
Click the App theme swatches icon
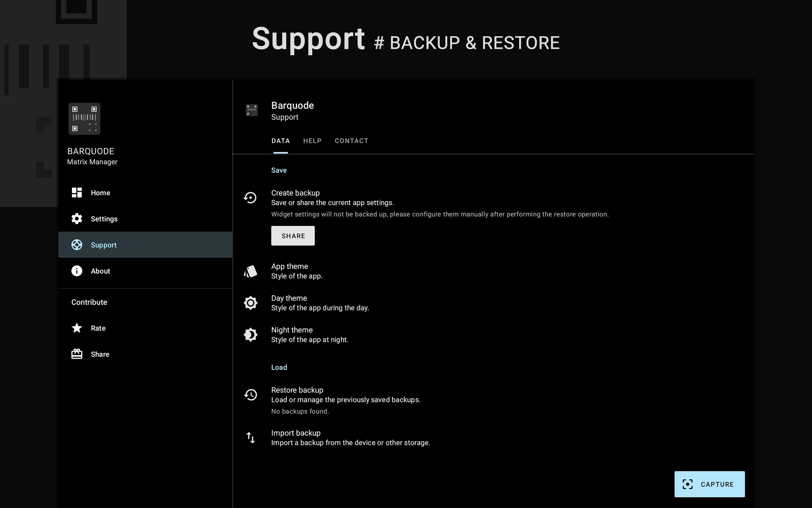(250, 271)
